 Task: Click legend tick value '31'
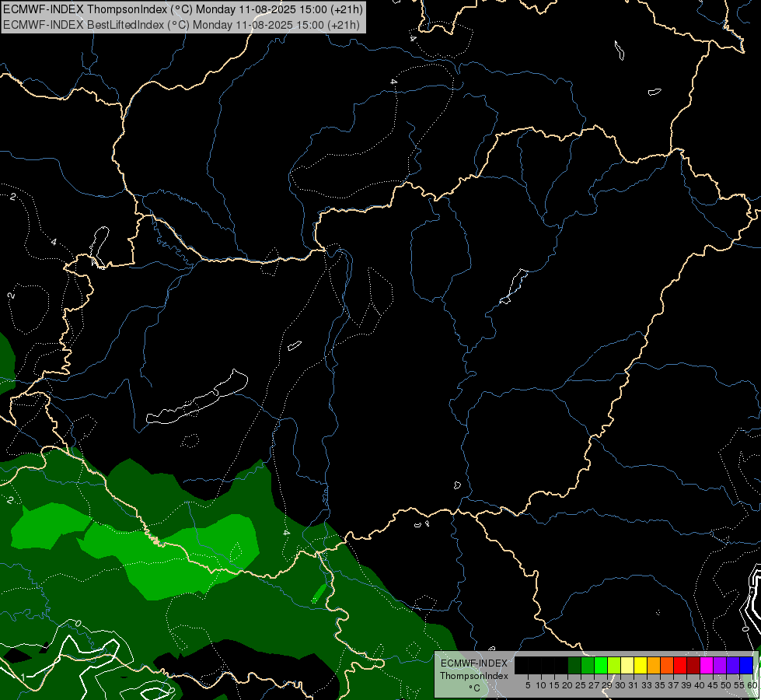[634, 685]
